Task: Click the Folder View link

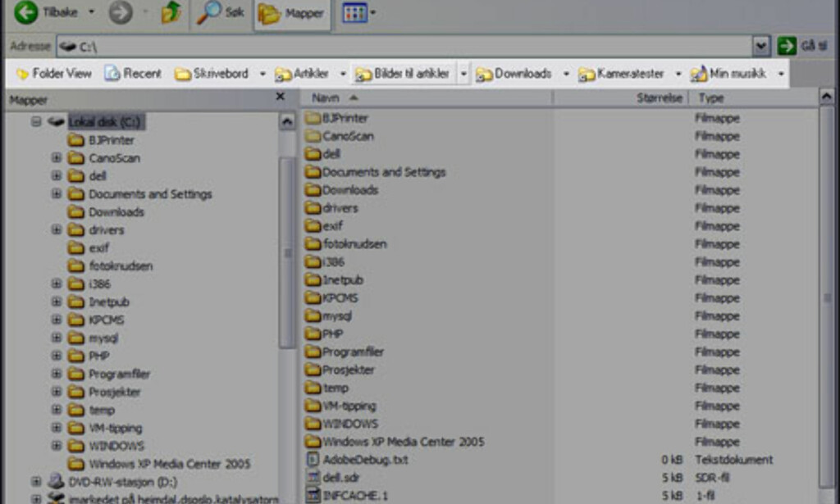Action: (53, 73)
